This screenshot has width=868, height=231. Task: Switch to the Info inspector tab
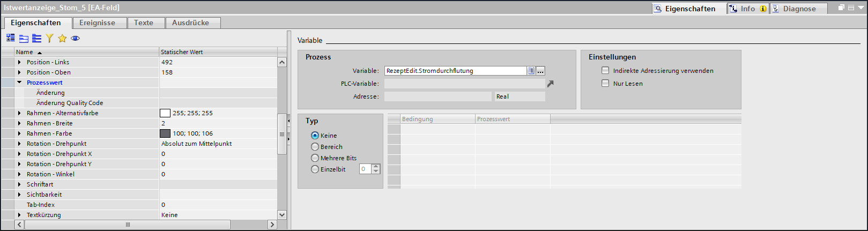(x=748, y=9)
